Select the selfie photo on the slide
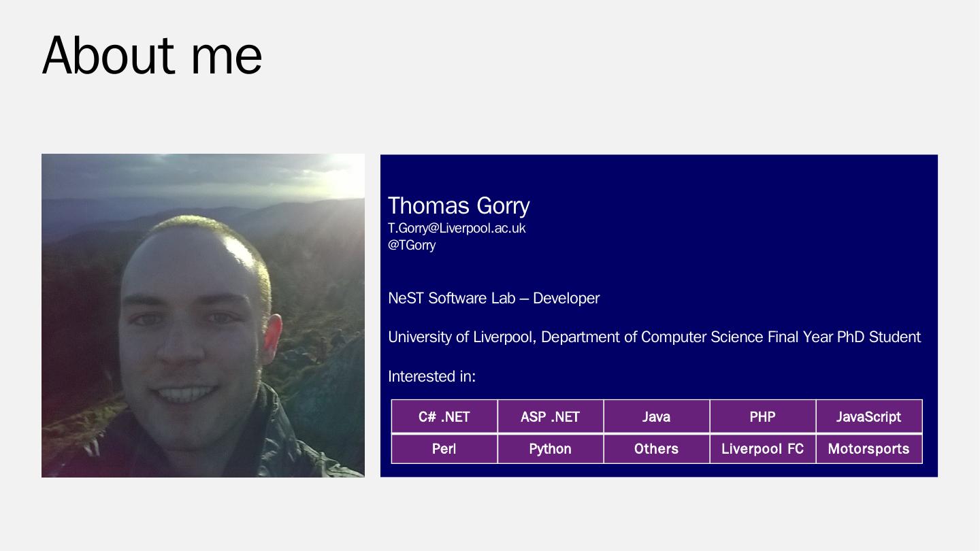 (203, 316)
